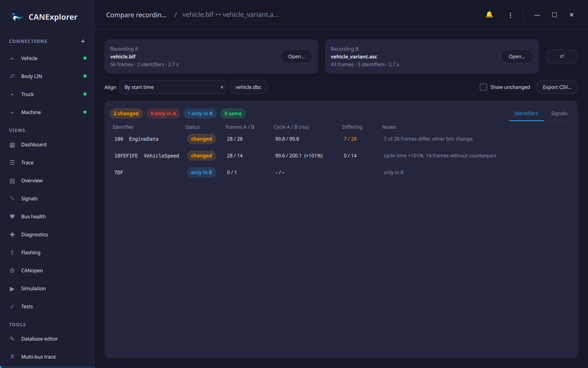Open the kebab more-options menu
The image size is (588, 368).
tap(510, 15)
